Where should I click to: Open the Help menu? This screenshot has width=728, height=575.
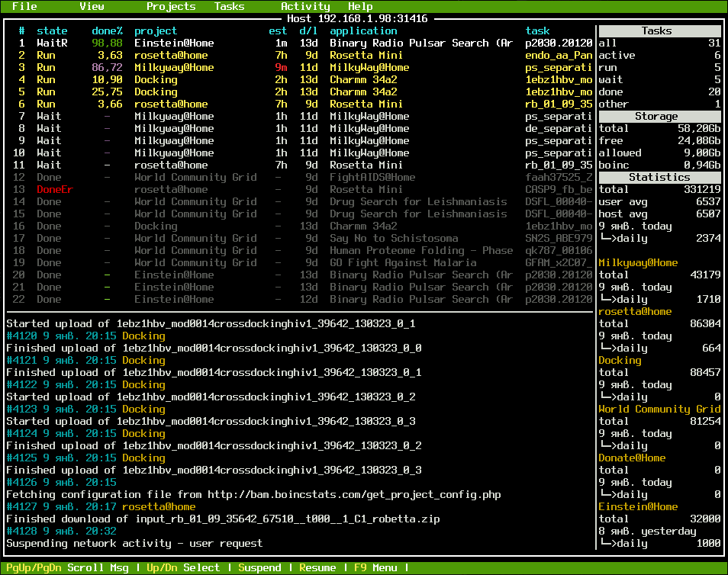(x=360, y=7)
